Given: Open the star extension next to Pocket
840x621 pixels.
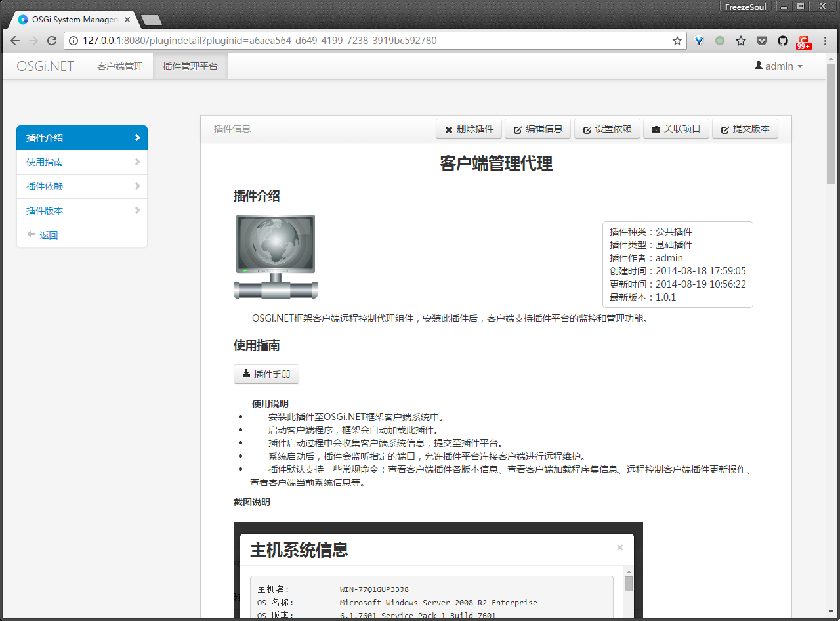Looking at the screenshot, I should (741, 41).
